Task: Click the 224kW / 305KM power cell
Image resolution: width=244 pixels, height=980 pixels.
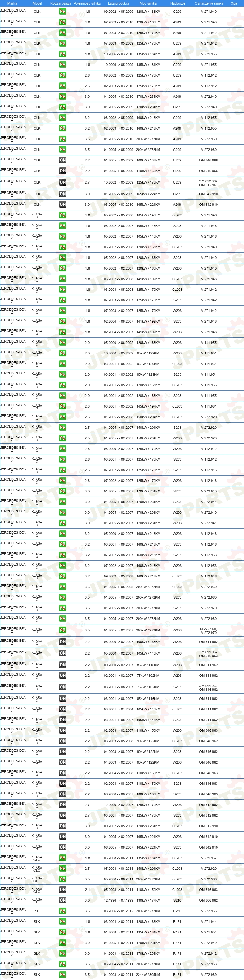Action: [x=148, y=975]
